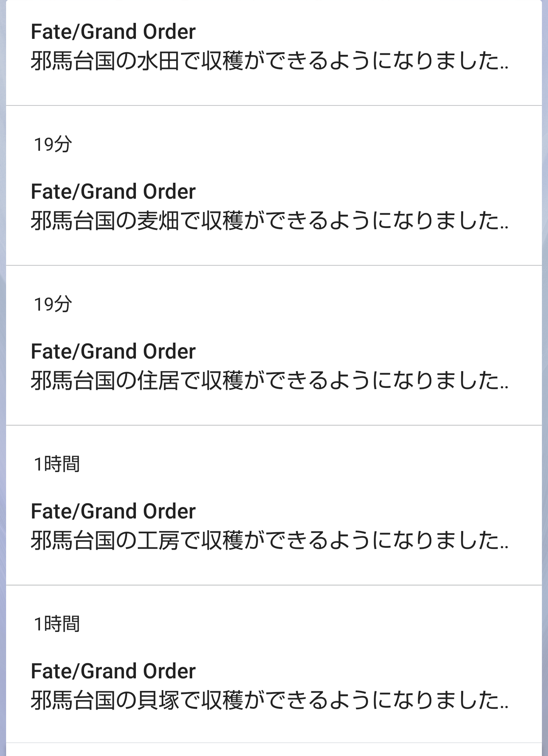Click the 1時間 timestamp on 貝塚 notification
548x756 pixels.
click(57, 624)
